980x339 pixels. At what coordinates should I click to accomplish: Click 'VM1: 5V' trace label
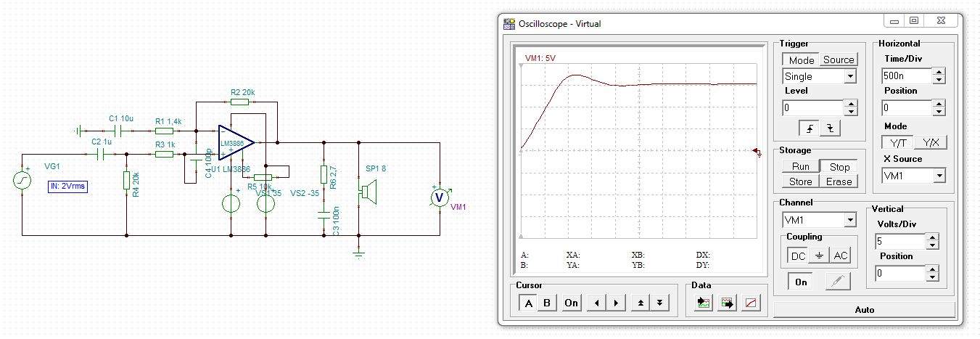[x=540, y=59]
